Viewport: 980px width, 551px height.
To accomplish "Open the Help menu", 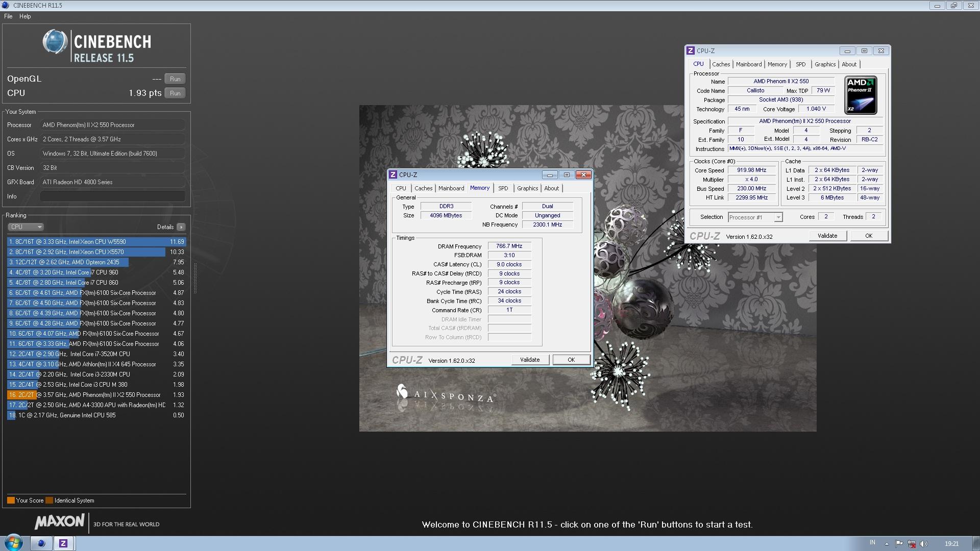I will (x=25, y=16).
